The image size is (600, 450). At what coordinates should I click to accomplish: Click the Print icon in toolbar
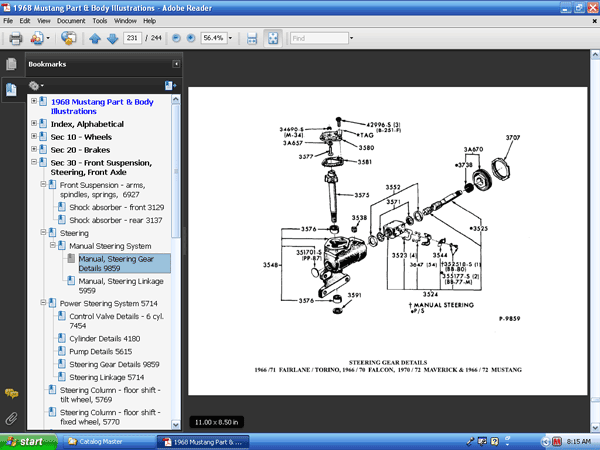[x=16, y=39]
